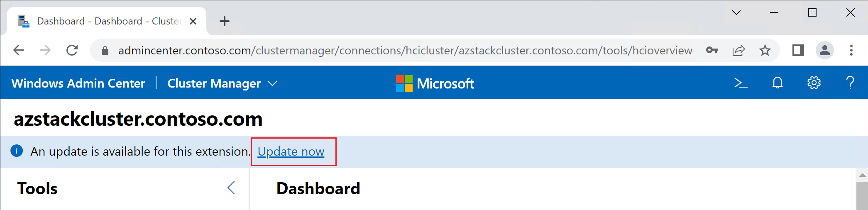The image size is (868, 210).
Task: Open a new browser tab
Action: [225, 21]
